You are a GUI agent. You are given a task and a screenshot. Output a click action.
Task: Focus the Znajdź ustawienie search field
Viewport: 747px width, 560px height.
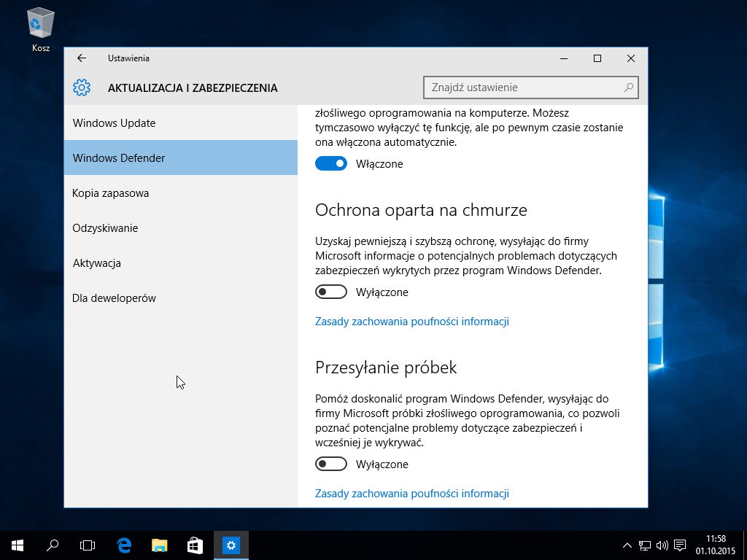(x=531, y=87)
